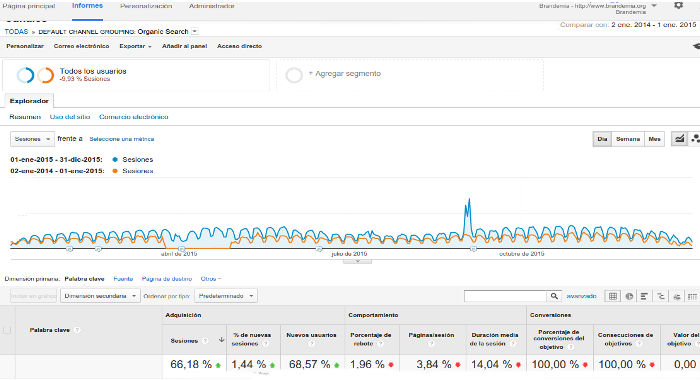Select the Mes granularity button
Image resolution: width=700 pixels, height=380 pixels.
tap(654, 139)
